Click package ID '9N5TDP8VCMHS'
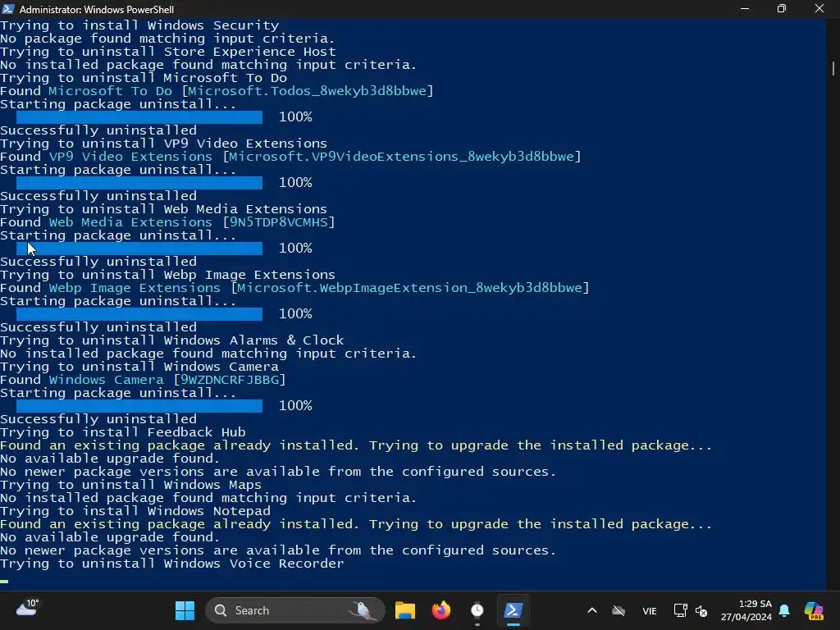840x630 pixels. click(x=279, y=222)
